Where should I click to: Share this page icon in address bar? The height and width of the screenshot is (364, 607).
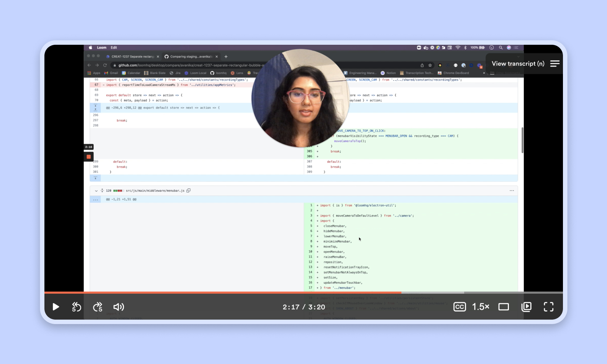tap(422, 65)
